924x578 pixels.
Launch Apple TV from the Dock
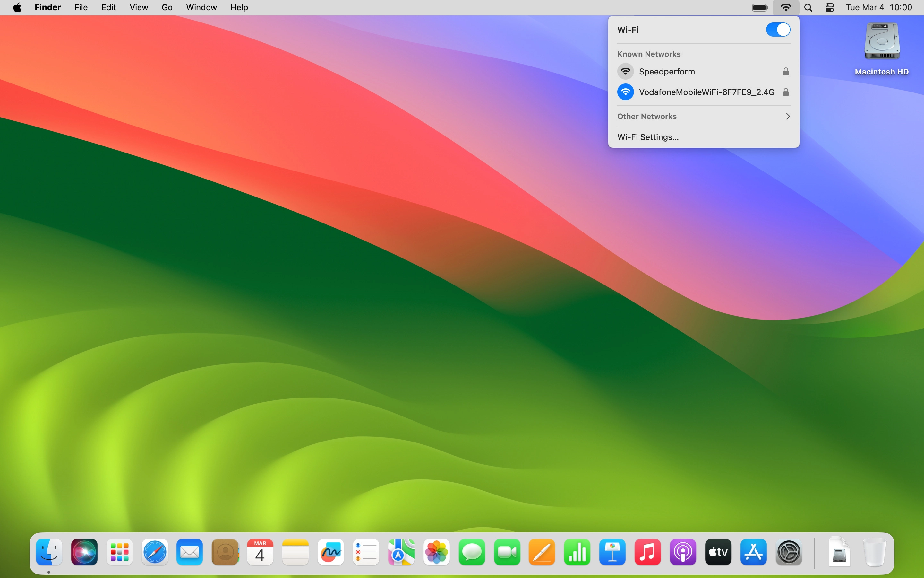[718, 552]
